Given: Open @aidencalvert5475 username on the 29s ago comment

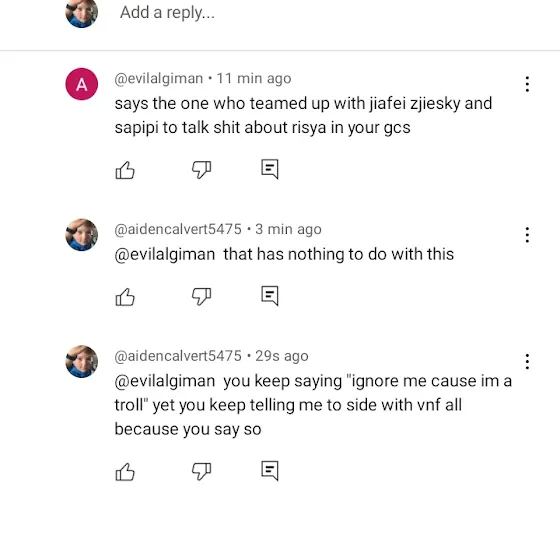Looking at the screenshot, I should [x=178, y=356].
